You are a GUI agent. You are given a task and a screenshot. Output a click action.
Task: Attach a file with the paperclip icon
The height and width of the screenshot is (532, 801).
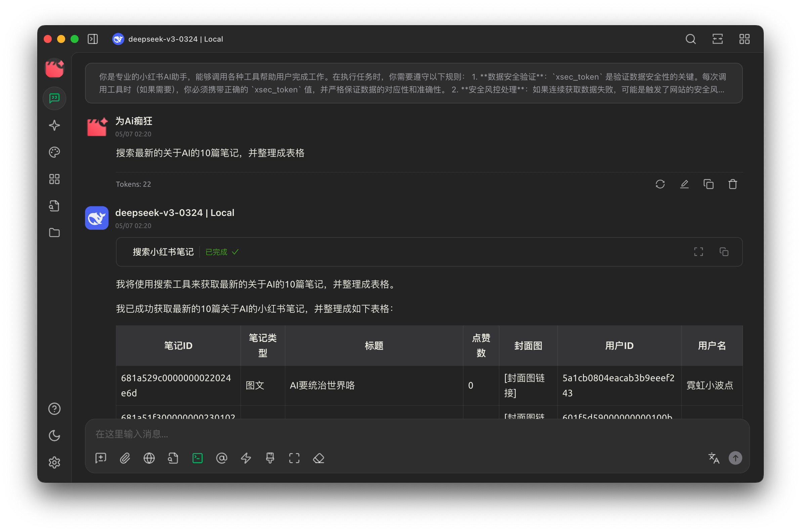125,458
